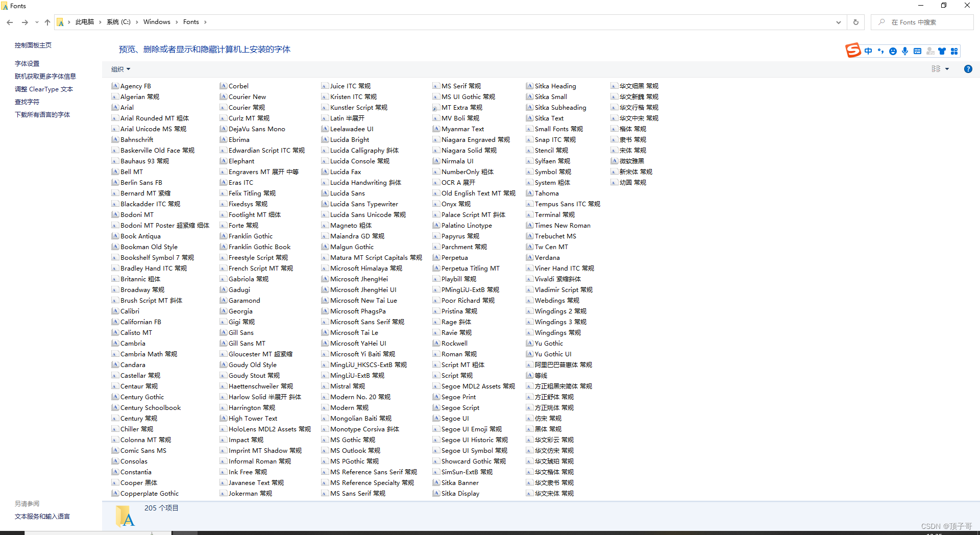Click the 调整 ClearType 文本 sidebar link
The width and height of the screenshot is (980, 535).
pyautogui.click(x=43, y=89)
